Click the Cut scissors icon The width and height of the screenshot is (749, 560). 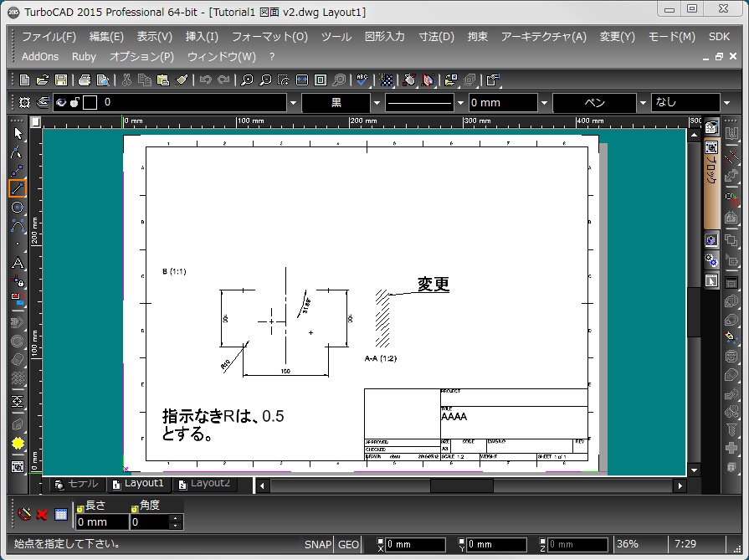tap(126, 80)
